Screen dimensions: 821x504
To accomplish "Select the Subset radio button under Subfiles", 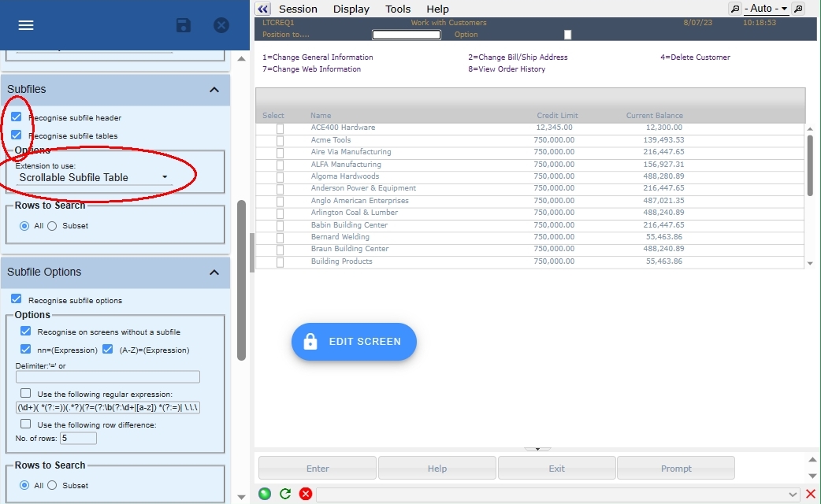I will point(53,226).
